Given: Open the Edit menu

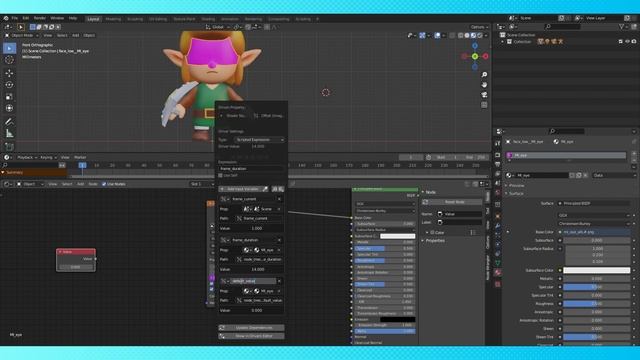Looking at the screenshot, I should coord(26,18).
